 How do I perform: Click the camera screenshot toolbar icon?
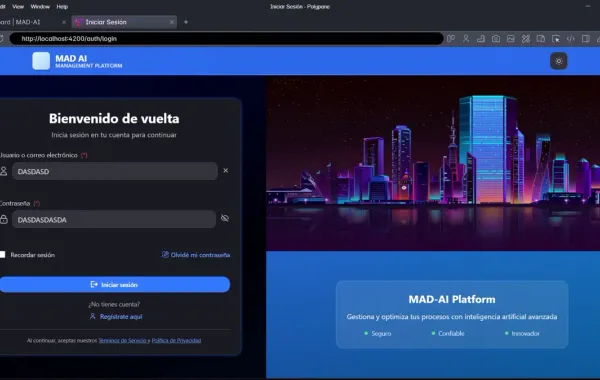(496, 39)
